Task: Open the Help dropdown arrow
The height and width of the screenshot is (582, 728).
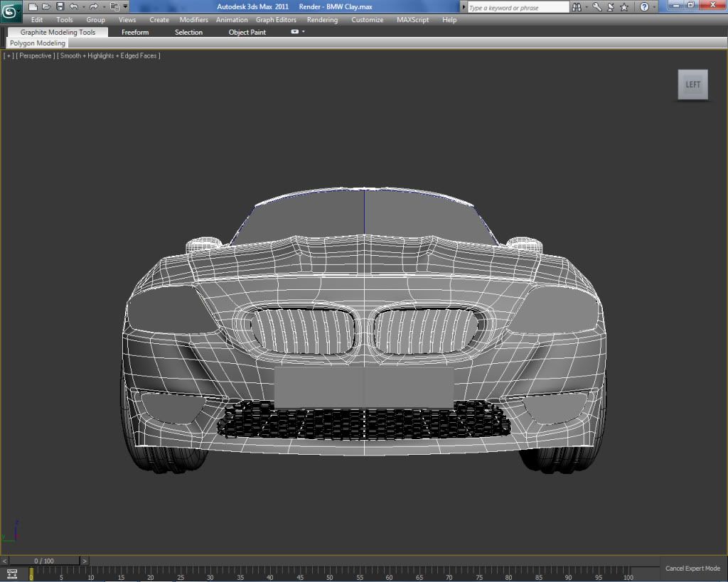Action: (654, 7)
